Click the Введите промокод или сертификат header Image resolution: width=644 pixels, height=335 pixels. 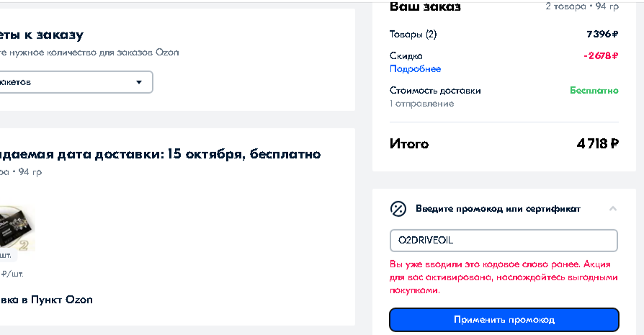(498, 208)
